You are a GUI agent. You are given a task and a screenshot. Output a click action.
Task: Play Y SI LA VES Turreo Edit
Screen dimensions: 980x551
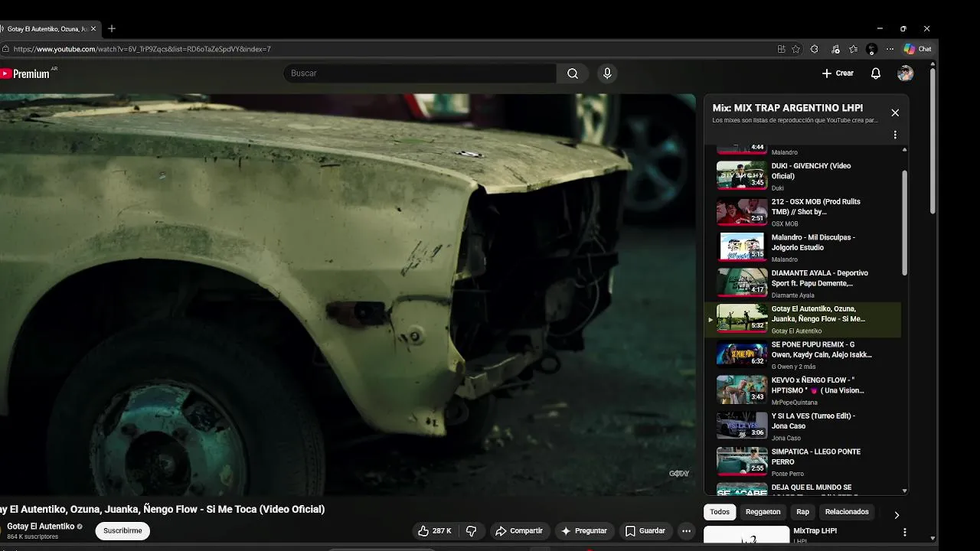tap(802, 426)
